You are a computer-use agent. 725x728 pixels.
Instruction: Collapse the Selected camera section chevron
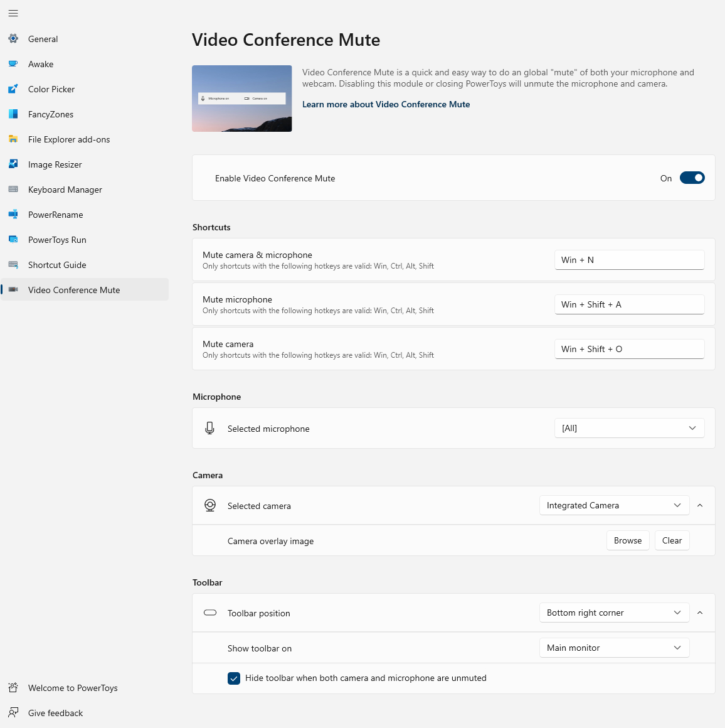(700, 506)
